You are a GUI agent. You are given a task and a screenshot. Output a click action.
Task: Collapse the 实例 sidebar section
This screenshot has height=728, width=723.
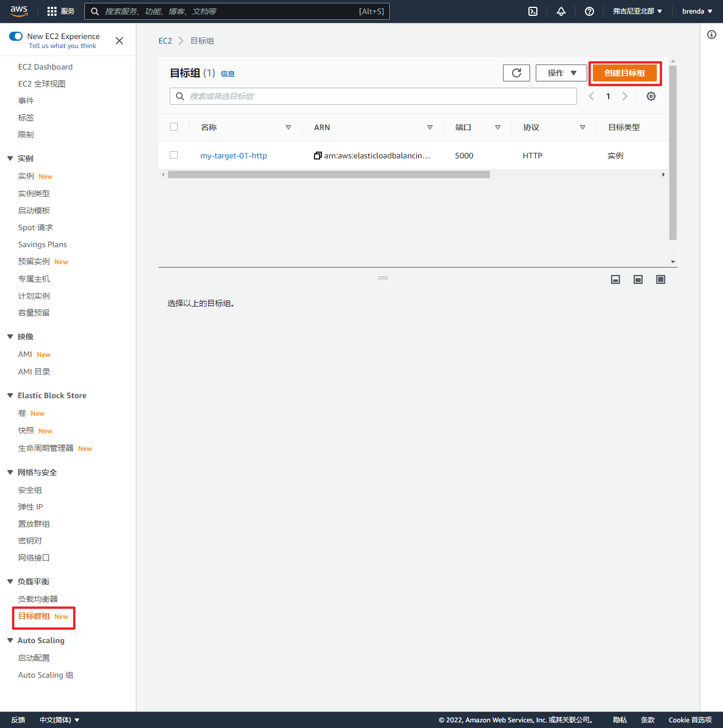point(10,158)
